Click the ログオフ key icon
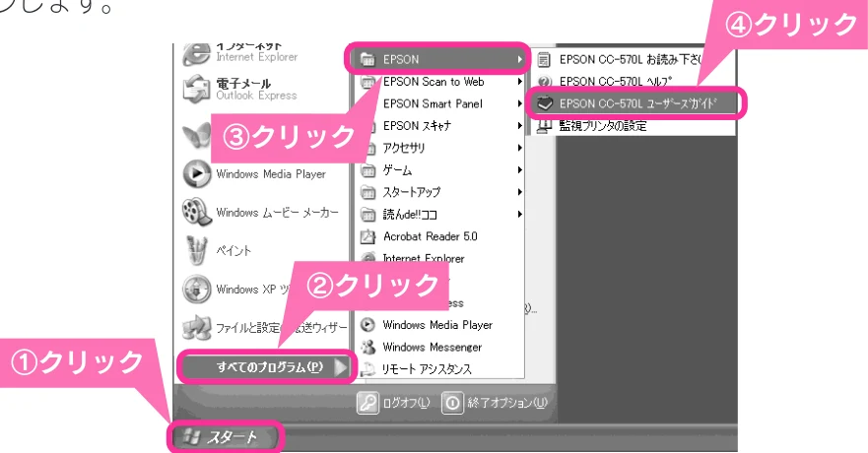The width and height of the screenshot is (868, 453). pyautogui.click(x=367, y=403)
